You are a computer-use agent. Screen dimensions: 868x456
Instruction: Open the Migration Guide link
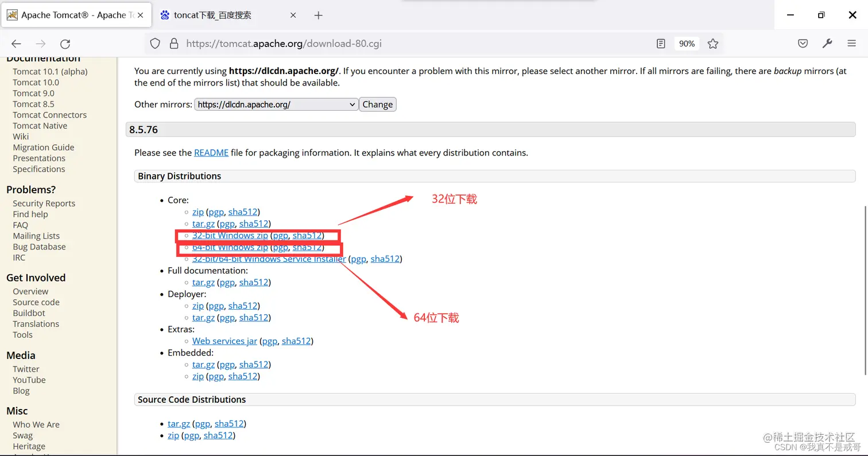point(43,147)
